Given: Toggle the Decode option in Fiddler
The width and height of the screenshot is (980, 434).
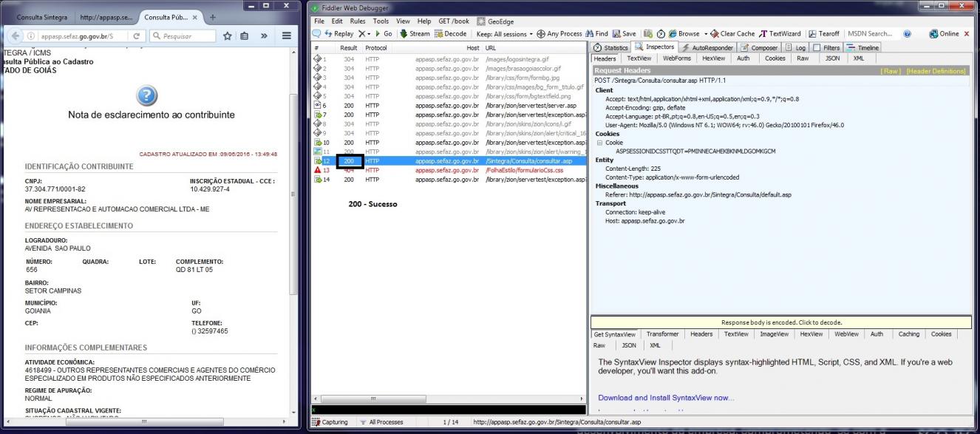Looking at the screenshot, I should tap(450, 33).
